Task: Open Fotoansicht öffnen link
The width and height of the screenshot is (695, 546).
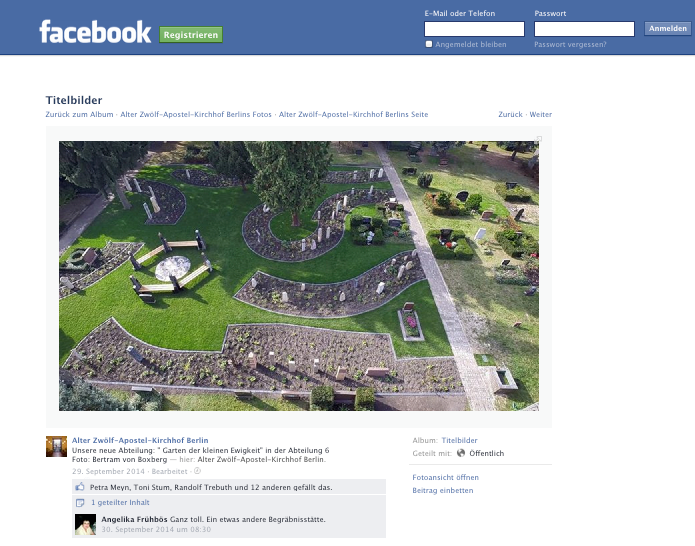Action: (x=445, y=477)
